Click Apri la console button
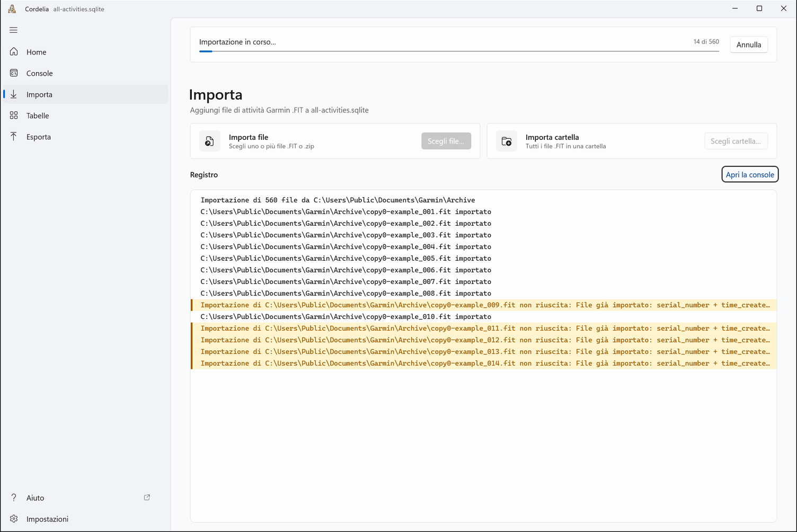Viewport: 797px width, 532px height. click(750, 174)
